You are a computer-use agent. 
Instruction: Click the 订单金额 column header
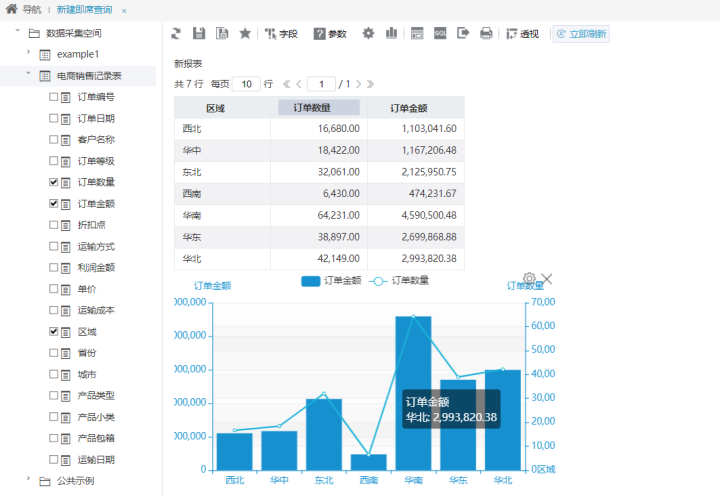[x=416, y=108]
